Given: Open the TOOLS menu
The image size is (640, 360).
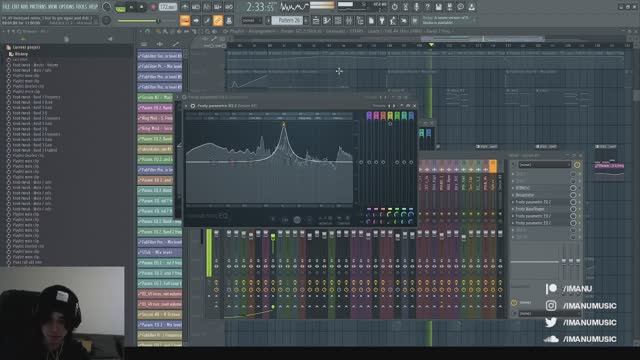Looking at the screenshot, I should point(82,7).
